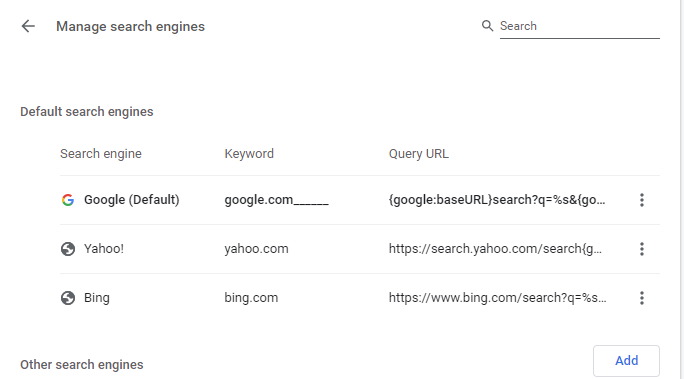Select the Bing search engine name
Viewport: 684px width, 379px height.
pyautogui.click(x=97, y=298)
